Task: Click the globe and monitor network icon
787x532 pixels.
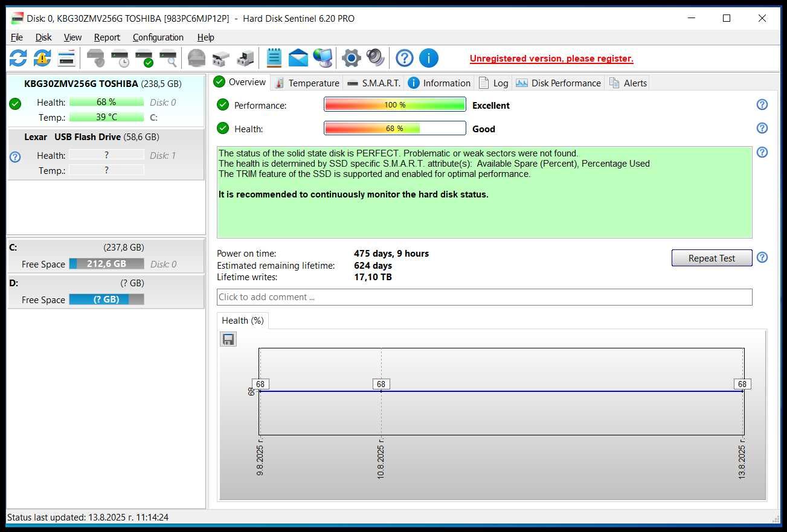Action: [323, 58]
